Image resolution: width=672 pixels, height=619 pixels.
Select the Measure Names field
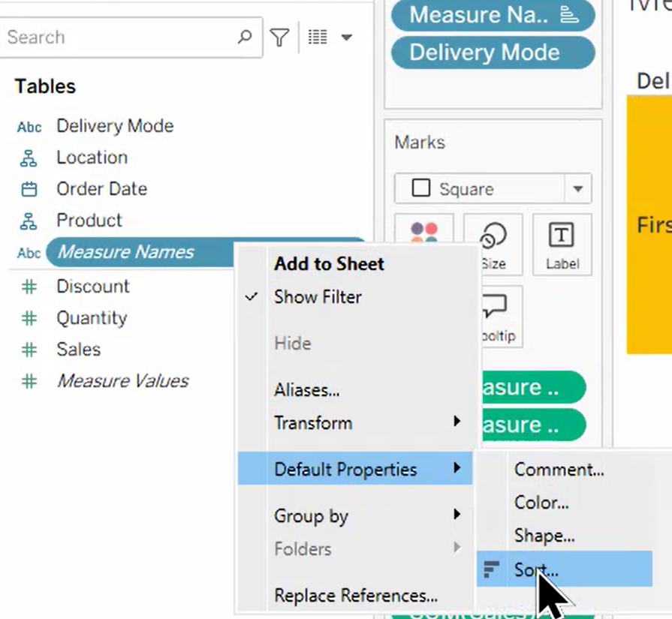125,252
